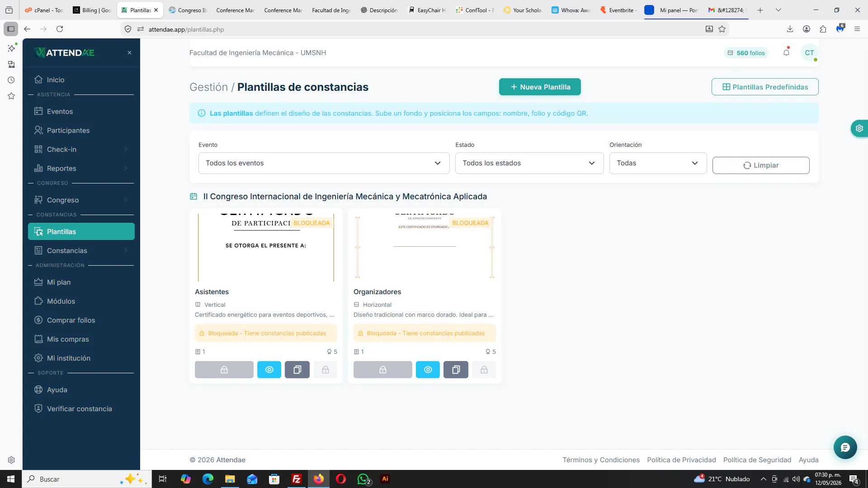Click the Organizadores certificate thumbnail

425,248
